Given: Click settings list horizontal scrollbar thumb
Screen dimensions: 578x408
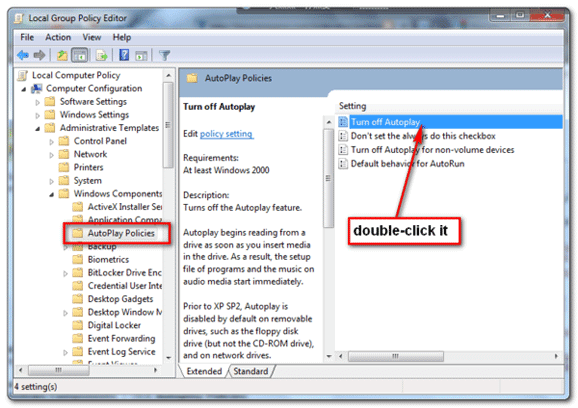Looking at the screenshot, I should click(396, 356).
